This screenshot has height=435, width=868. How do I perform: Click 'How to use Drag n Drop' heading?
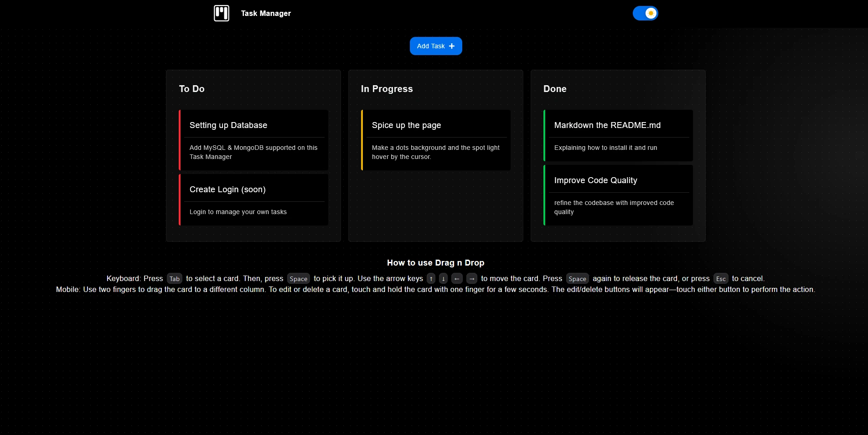pyautogui.click(x=435, y=263)
